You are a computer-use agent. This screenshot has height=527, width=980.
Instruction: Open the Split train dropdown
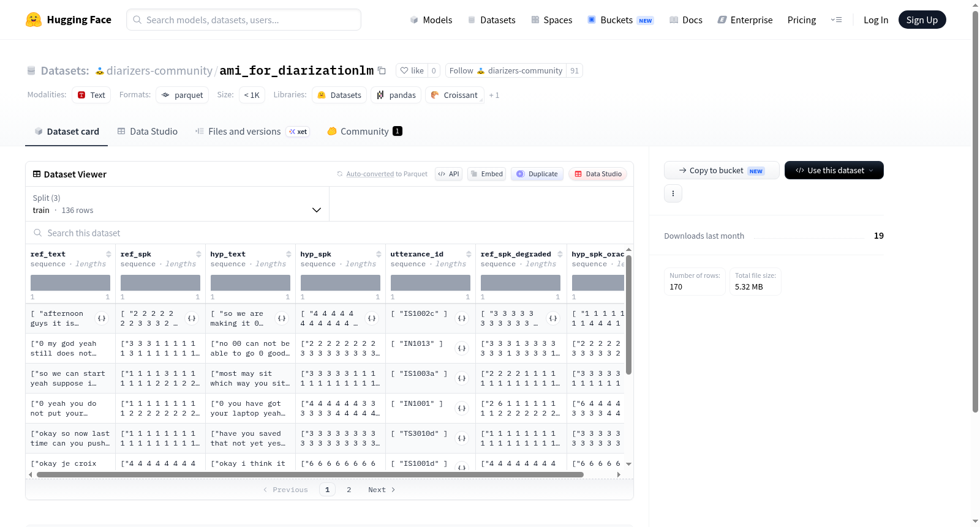(x=177, y=204)
